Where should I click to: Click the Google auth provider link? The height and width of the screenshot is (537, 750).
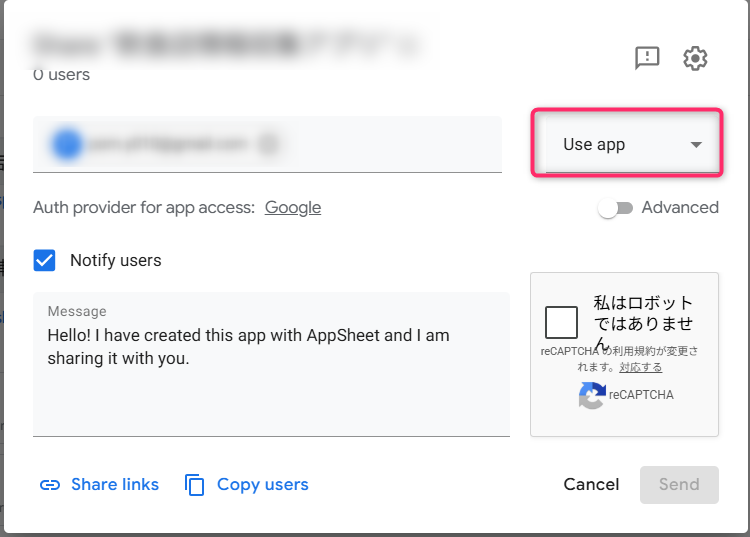(293, 208)
